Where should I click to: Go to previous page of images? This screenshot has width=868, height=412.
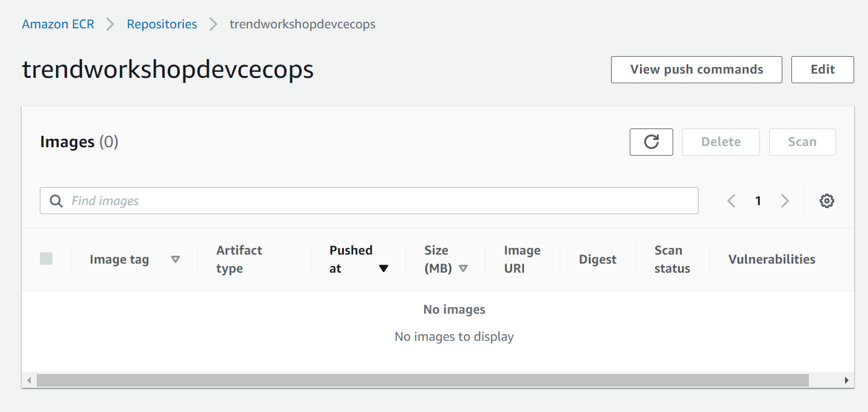[x=732, y=201]
